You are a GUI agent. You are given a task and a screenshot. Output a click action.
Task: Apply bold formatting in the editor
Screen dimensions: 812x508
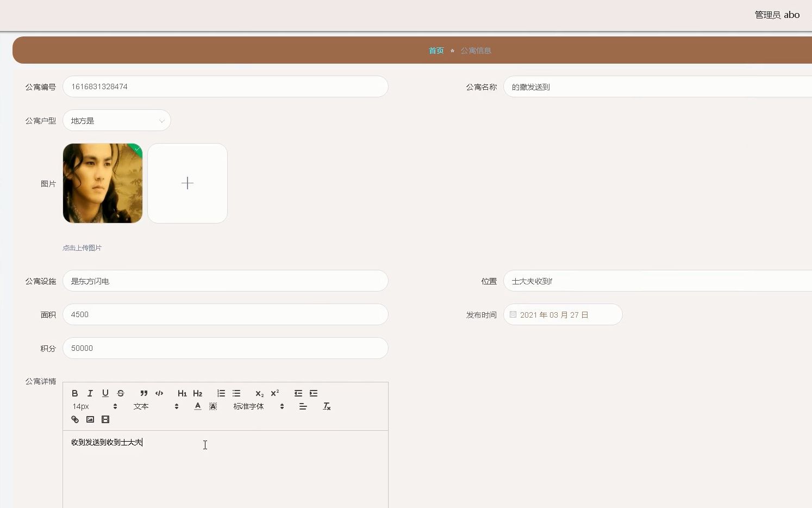[x=74, y=393]
